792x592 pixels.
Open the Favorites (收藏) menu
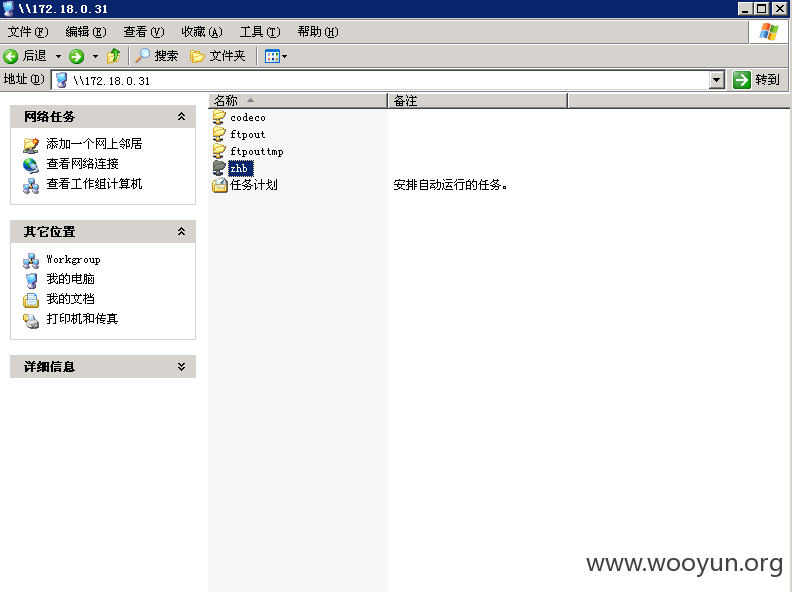202,32
